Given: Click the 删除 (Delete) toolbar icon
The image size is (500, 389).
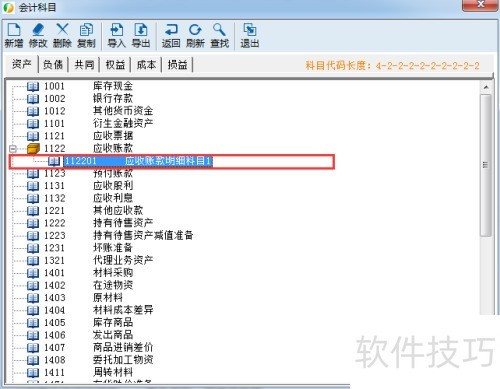Looking at the screenshot, I should point(62,35).
